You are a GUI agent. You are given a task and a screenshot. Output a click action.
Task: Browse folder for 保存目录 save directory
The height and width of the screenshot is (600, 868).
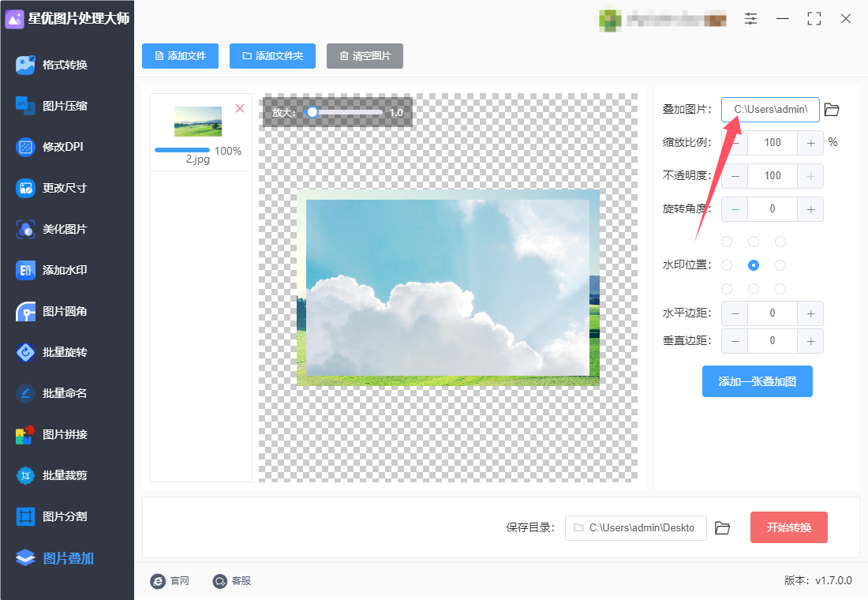point(722,528)
